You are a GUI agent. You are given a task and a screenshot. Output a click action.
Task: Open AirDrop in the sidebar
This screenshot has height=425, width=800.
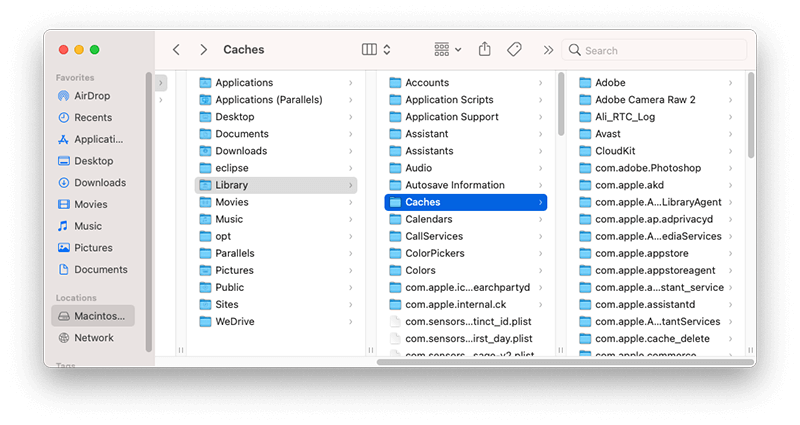tap(92, 96)
